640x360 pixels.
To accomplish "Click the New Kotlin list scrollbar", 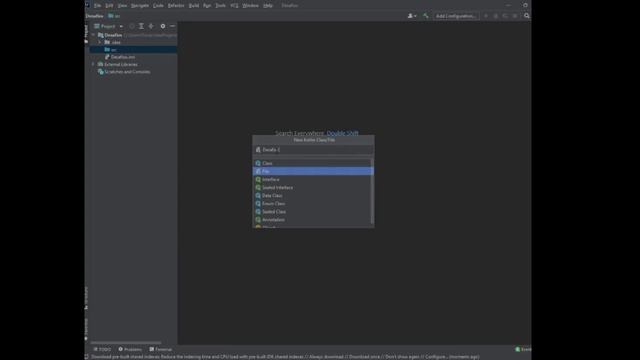I will 372,191.
